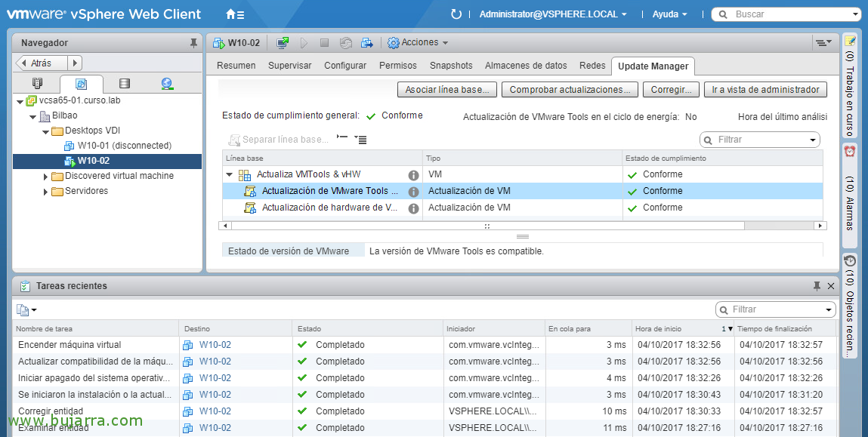The image size is (868, 437).
Task: Close the Tareas recientes panel
Action: (x=830, y=286)
